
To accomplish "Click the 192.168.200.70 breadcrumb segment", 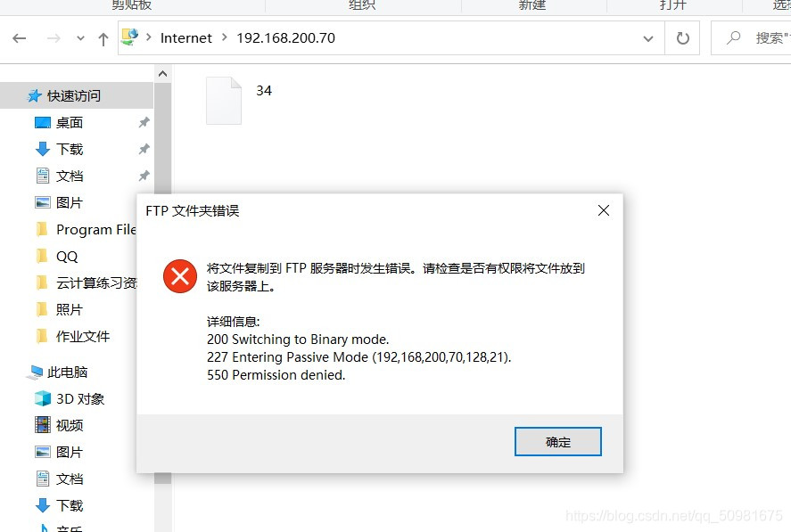I will click(x=285, y=37).
